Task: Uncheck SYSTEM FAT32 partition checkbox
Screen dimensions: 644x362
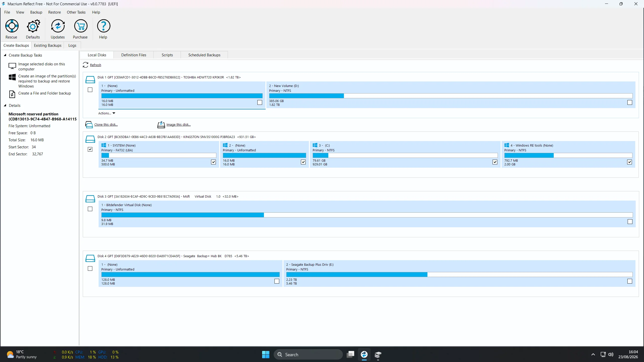Action: [213, 162]
